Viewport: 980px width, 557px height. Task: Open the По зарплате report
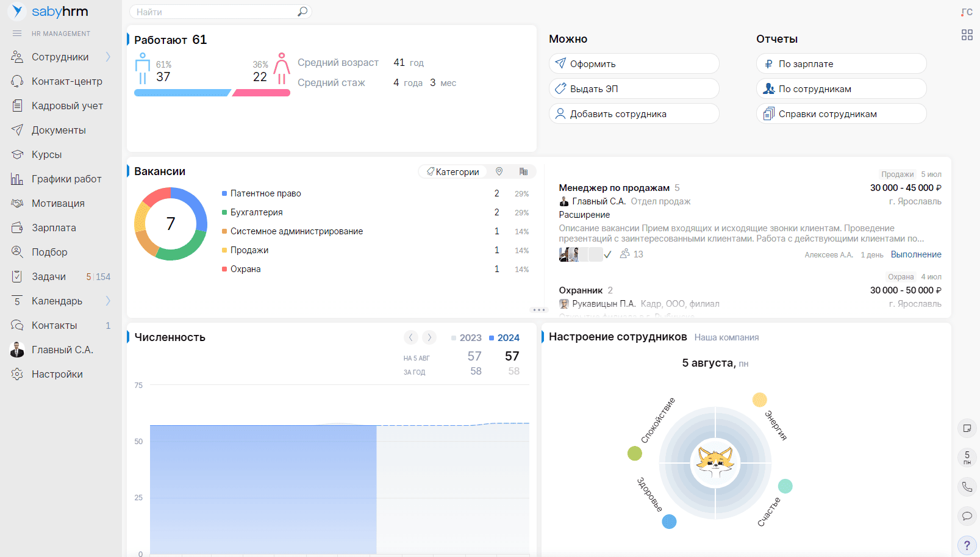(x=841, y=63)
